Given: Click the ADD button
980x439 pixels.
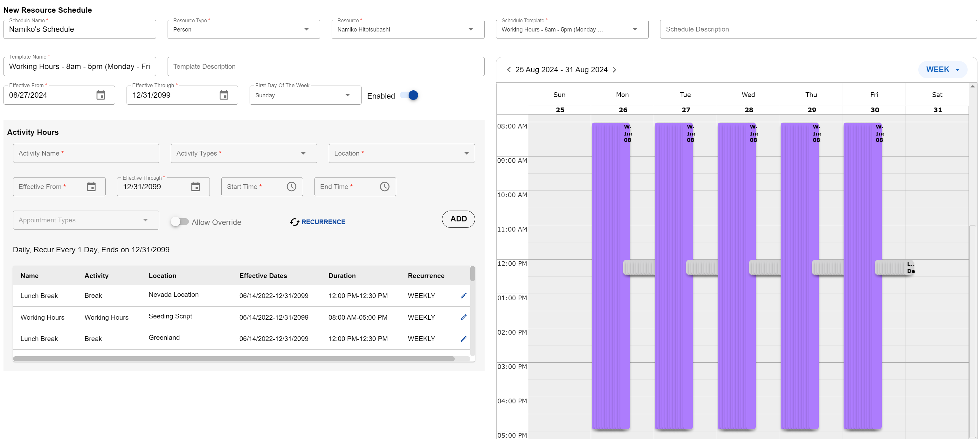Looking at the screenshot, I should (x=458, y=219).
